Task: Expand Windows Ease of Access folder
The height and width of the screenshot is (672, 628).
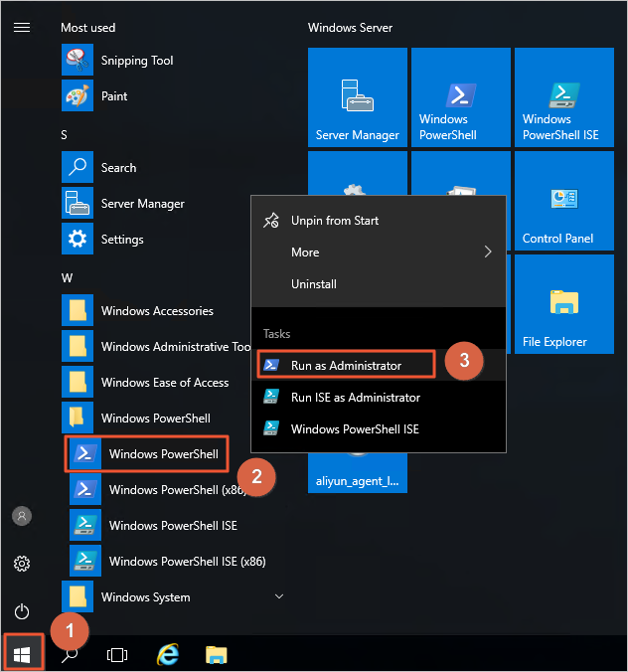Action: 154,382
